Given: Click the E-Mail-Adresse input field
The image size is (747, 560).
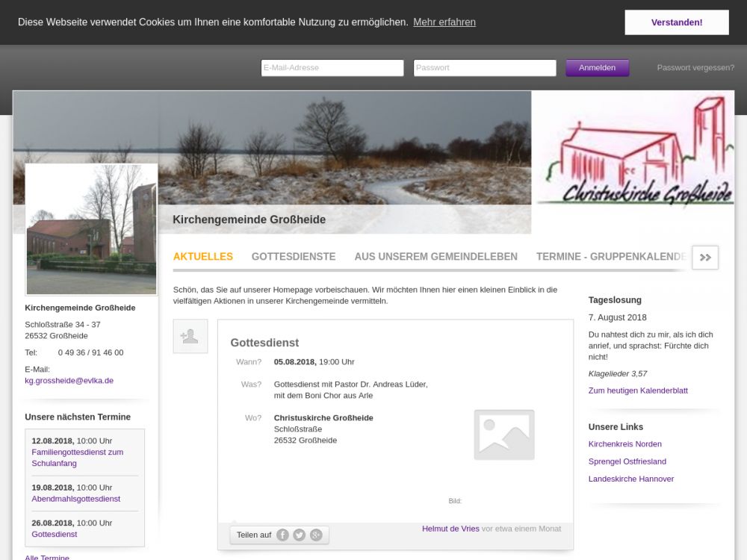Looking at the screenshot, I should click(332, 68).
